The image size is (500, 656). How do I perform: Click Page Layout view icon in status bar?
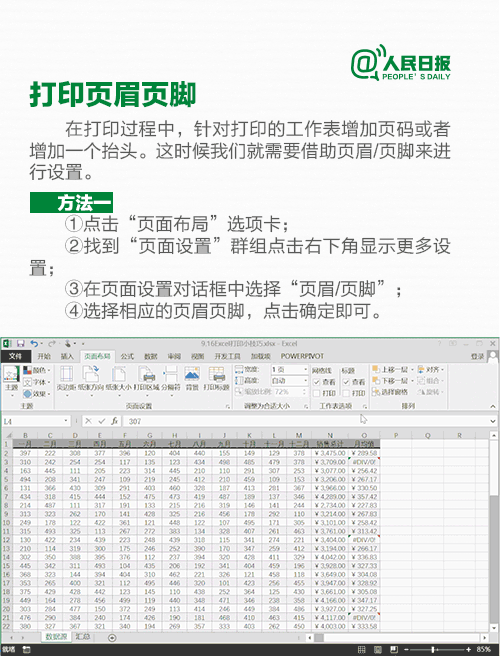point(378,650)
